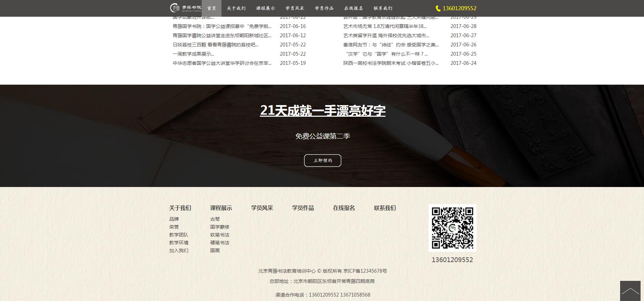Read the 日啖荔枝三百颗 news article
The image size is (644, 301).
(x=215, y=45)
